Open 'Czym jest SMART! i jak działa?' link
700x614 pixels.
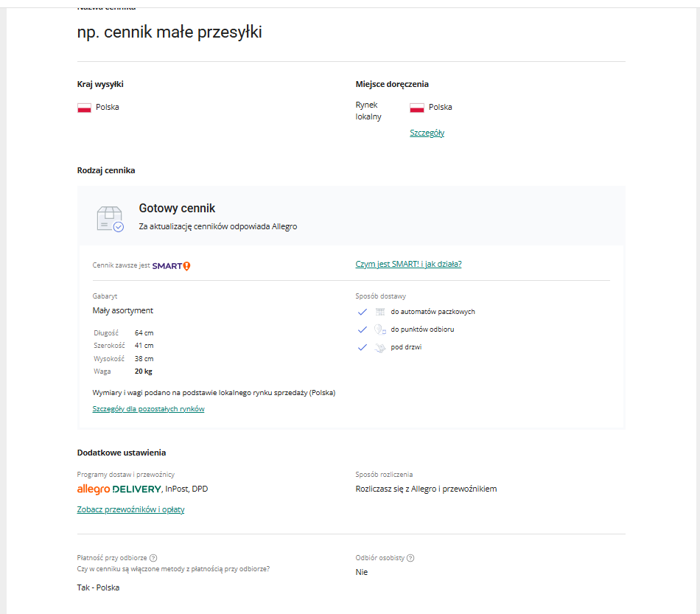click(408, 264)
